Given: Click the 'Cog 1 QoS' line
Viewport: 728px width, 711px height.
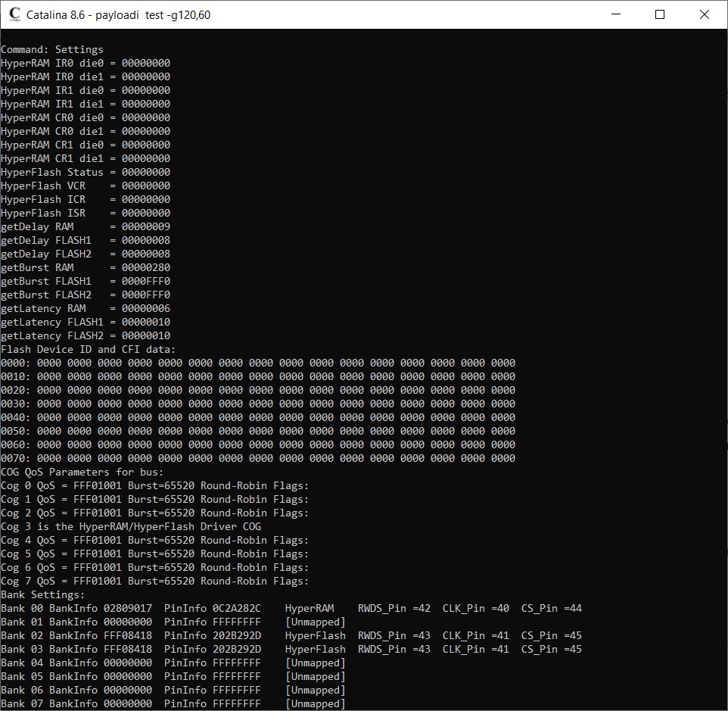Looking at the screenshot, I should pyautogui.click(x=155, y=499).
